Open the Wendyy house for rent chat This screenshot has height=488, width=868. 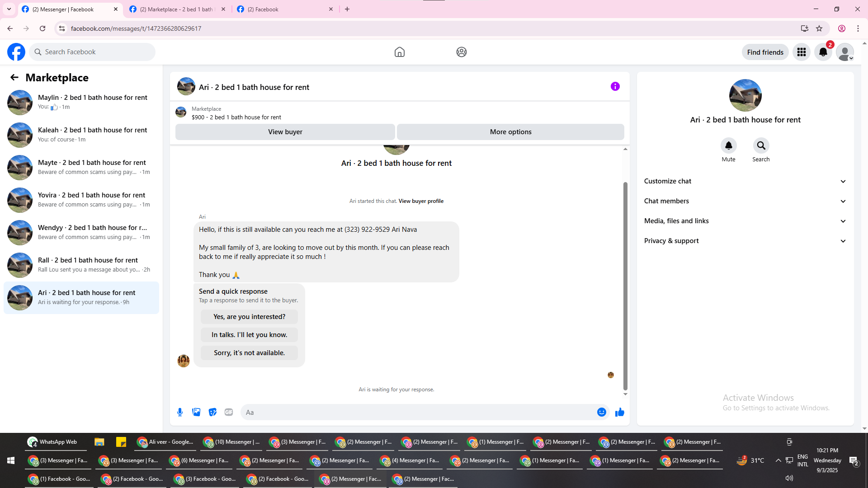click(81, 233)
